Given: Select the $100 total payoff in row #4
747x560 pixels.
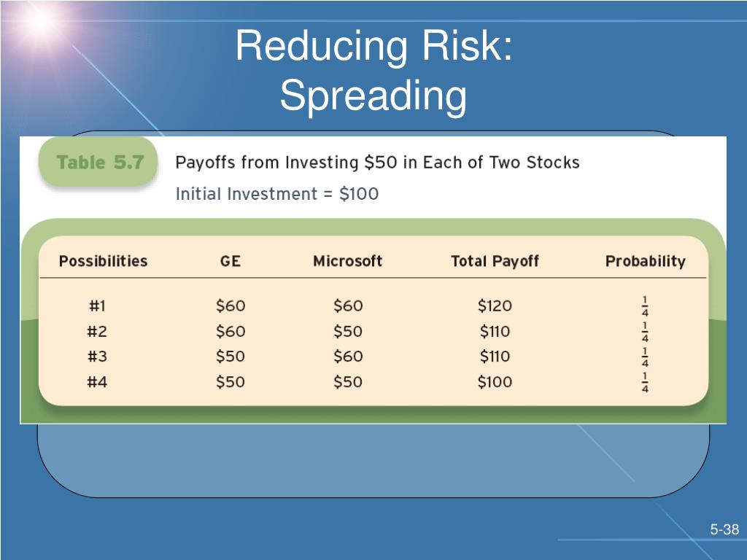Looking at the screenshot, I should (495, 381).
